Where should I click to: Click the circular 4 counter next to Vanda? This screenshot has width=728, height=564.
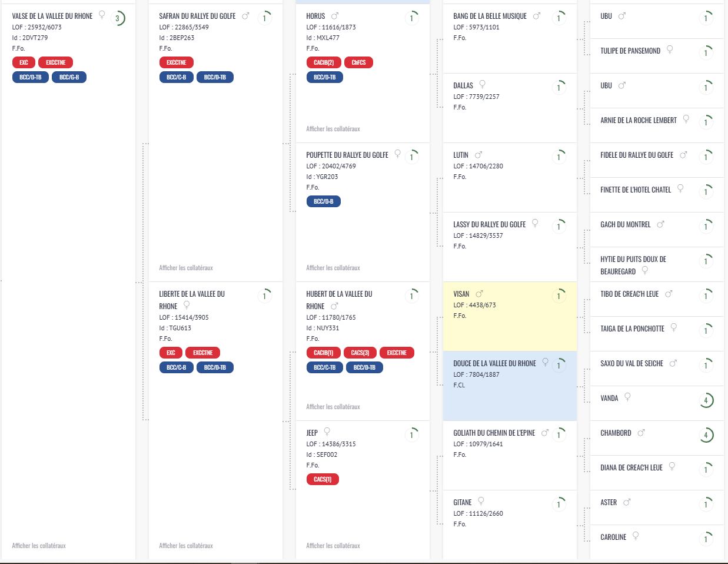point(706,400)
